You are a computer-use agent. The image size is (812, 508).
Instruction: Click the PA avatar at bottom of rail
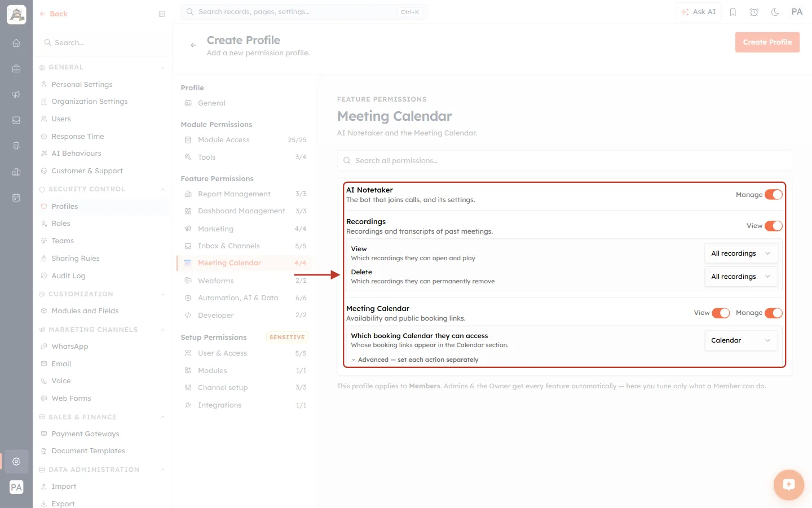pos(16,487)
